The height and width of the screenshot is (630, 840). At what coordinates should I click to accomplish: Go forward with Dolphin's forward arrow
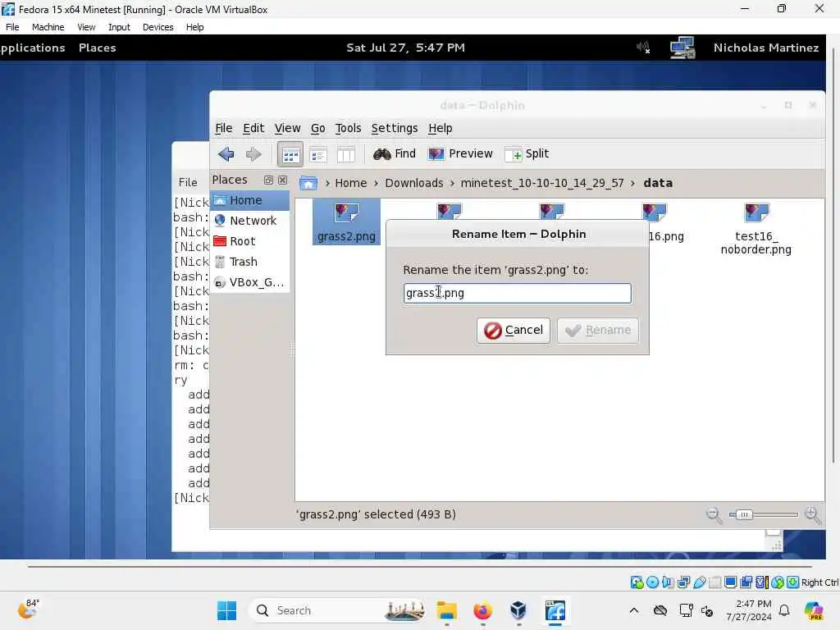[x=253, y=154]
